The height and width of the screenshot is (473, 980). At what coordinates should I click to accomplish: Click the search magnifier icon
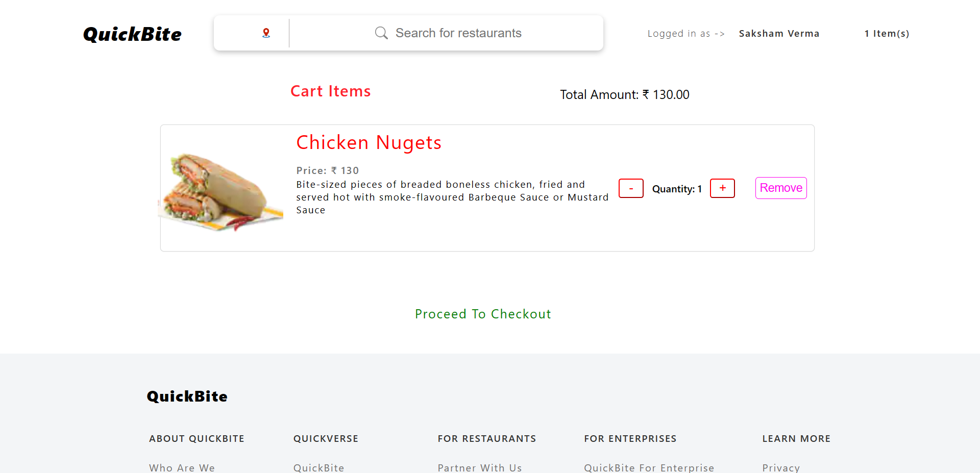381,33
